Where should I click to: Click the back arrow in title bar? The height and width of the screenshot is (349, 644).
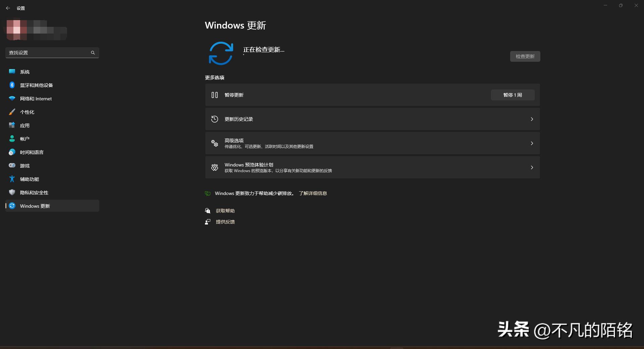click(x=8, y=8)
